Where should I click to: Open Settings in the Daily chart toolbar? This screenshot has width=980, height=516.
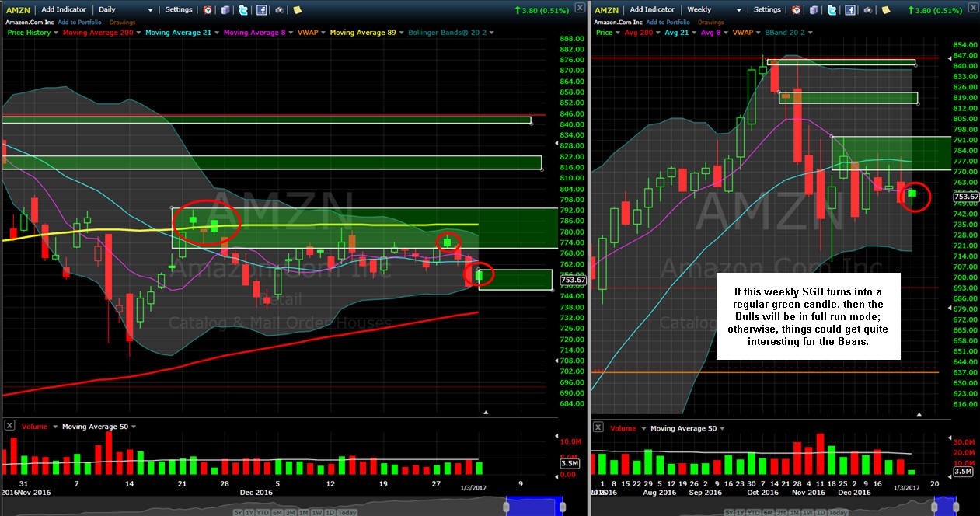coord(179,9)
